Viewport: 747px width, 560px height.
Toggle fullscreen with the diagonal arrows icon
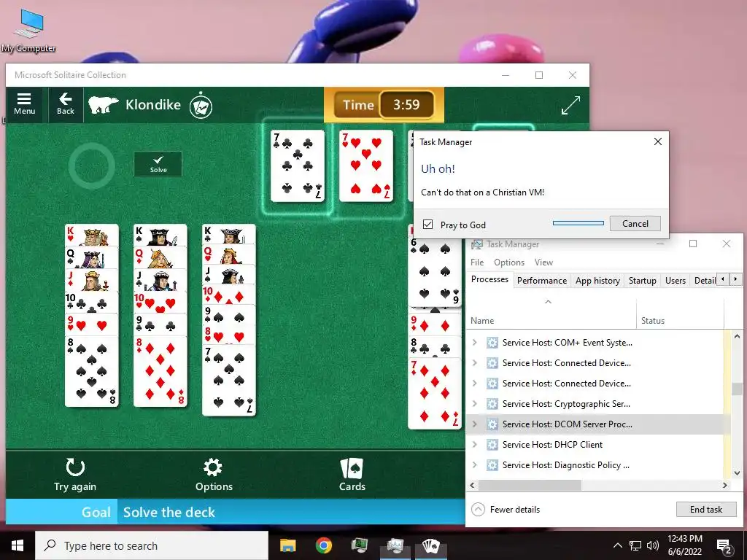coord(570,105)
